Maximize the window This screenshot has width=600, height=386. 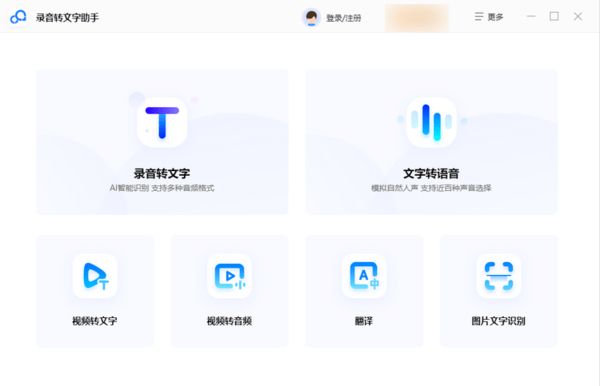[554, 16]
